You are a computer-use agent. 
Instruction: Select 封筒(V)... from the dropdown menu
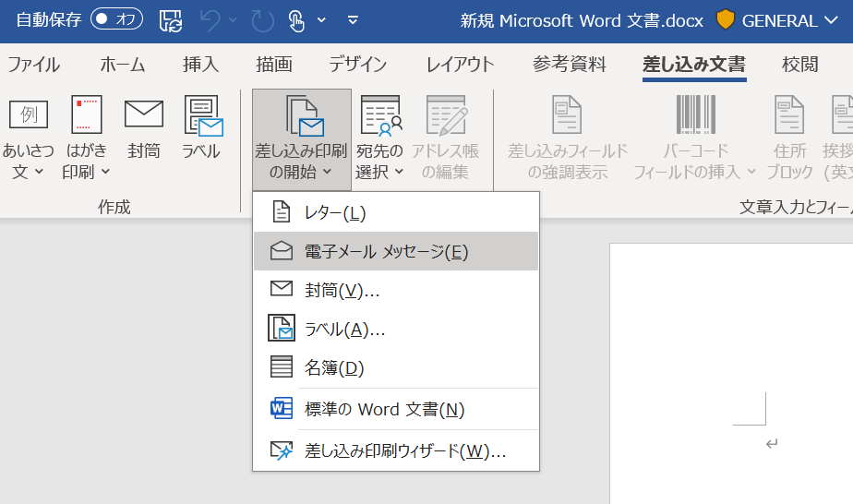tap(396, 290)
